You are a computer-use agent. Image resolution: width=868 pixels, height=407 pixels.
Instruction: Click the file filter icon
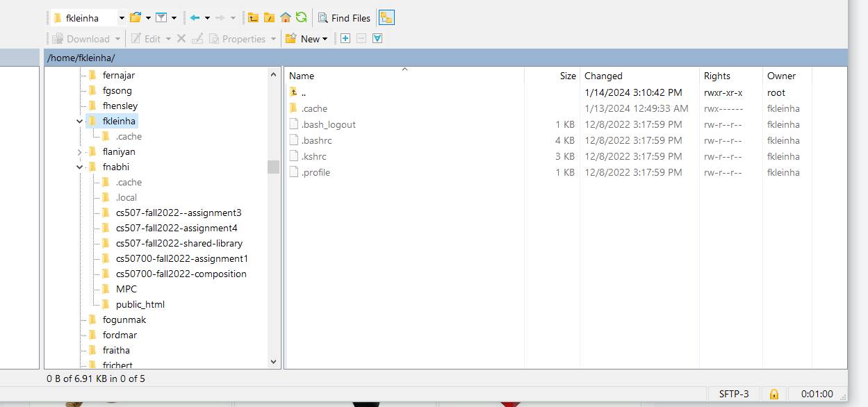point(161,17)
